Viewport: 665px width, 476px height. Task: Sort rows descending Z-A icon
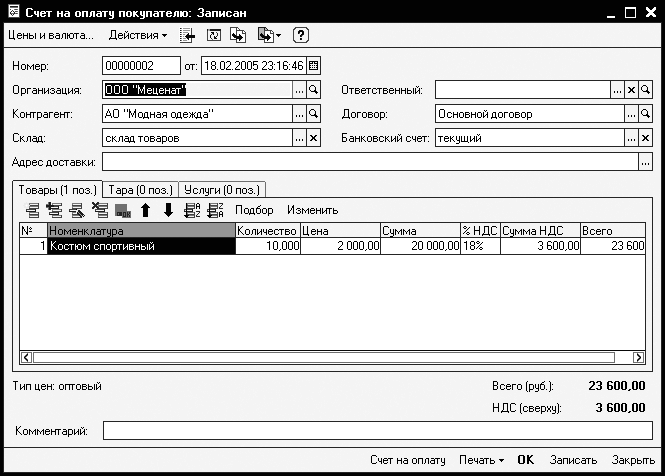click(215, 210)
